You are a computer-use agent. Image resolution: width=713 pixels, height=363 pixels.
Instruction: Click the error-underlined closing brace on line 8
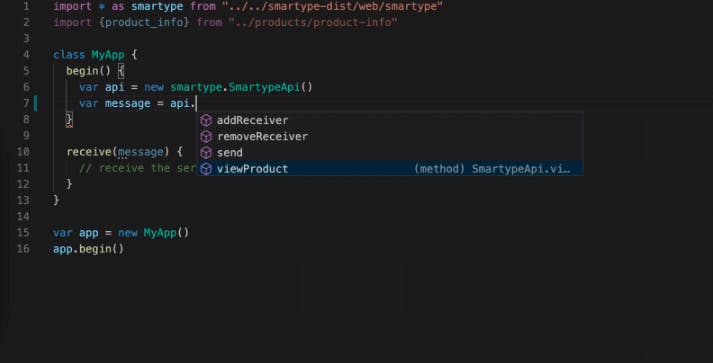[69, 120]
